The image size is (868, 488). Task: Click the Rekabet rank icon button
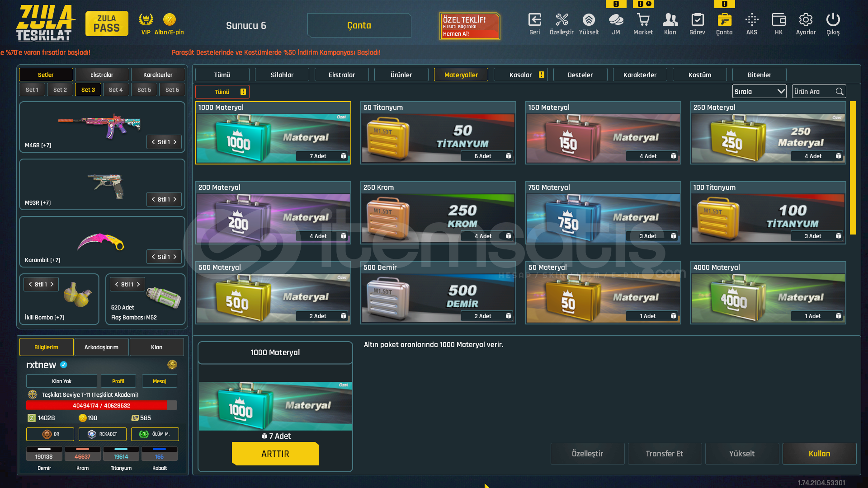[102, 434]
